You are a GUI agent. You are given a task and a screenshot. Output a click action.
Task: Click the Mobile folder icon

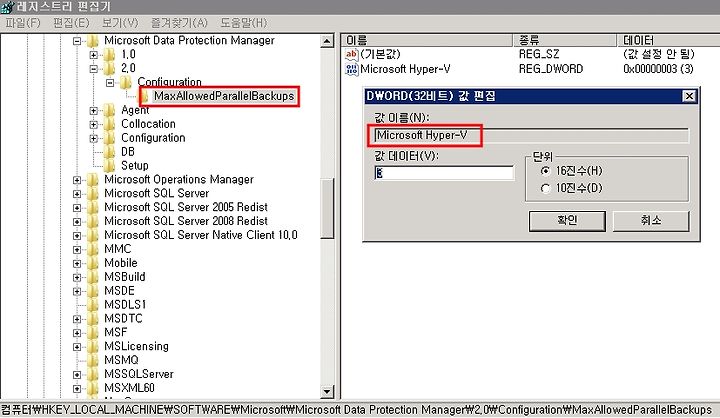(x=92, y=263)
